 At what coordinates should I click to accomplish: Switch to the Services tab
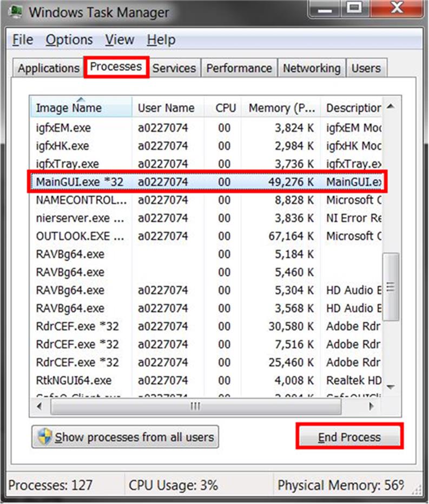tap(174, 68)
